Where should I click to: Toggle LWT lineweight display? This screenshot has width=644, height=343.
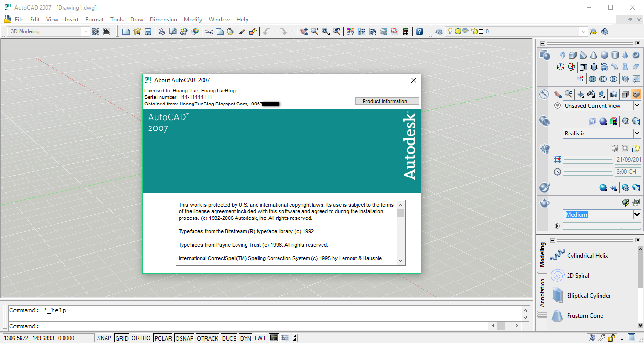click(260, 338)
